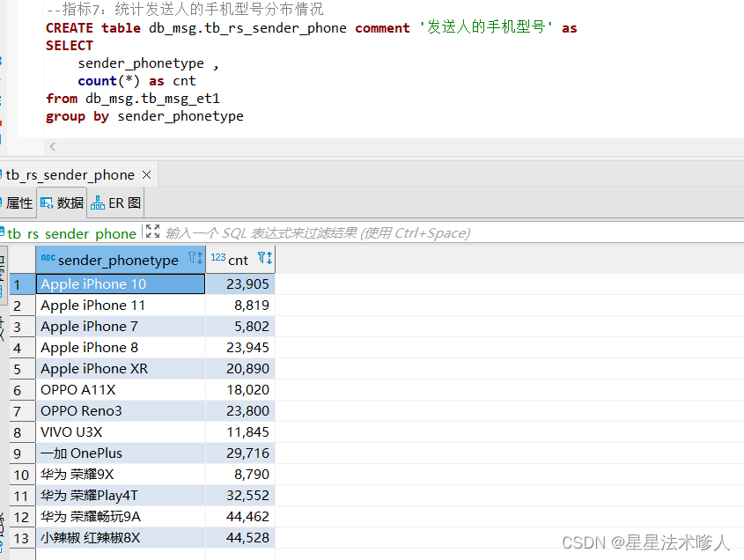Open cnt column filter/sort icon
Image resolution: width=744 pixels, height=560 pixels.
[x=265, y=258]
